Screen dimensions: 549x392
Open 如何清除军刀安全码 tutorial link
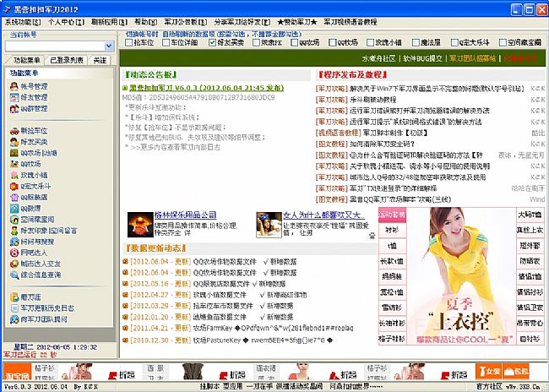click(382, 144)
